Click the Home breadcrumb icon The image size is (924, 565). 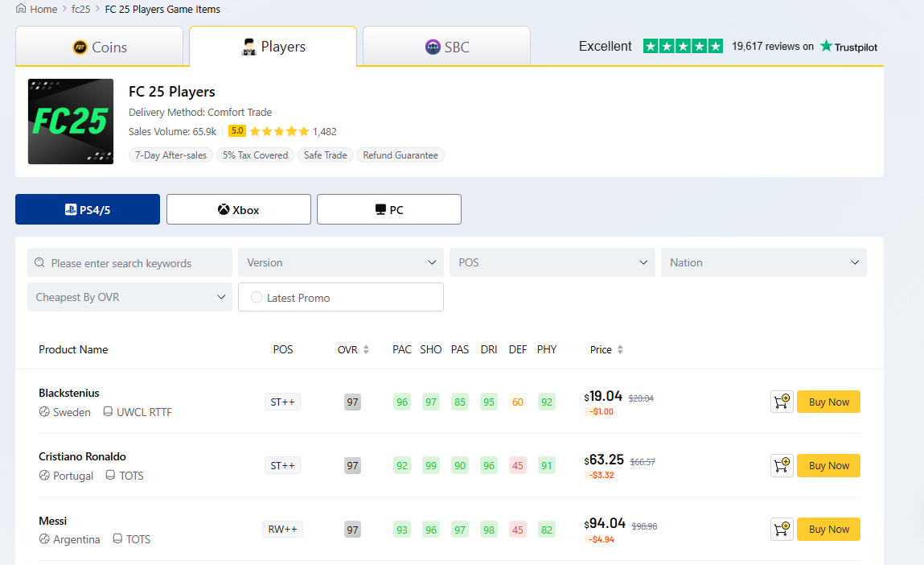pos(21,9)
